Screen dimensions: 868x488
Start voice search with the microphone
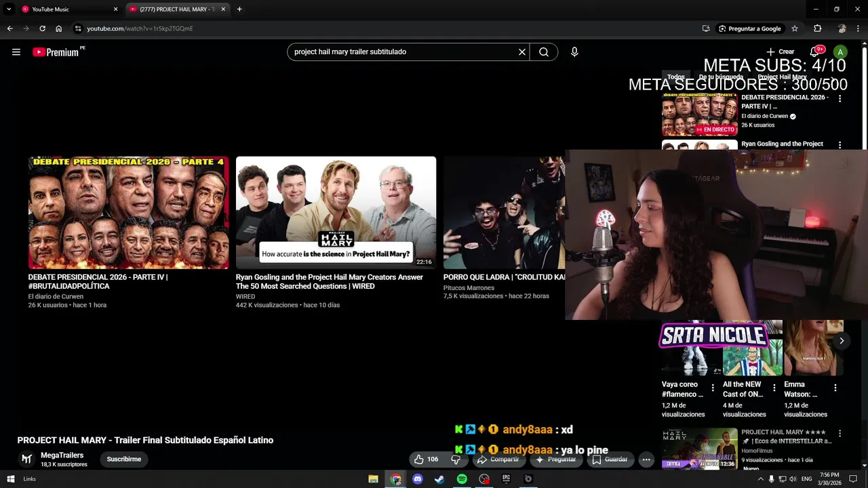tap(574, 52)
